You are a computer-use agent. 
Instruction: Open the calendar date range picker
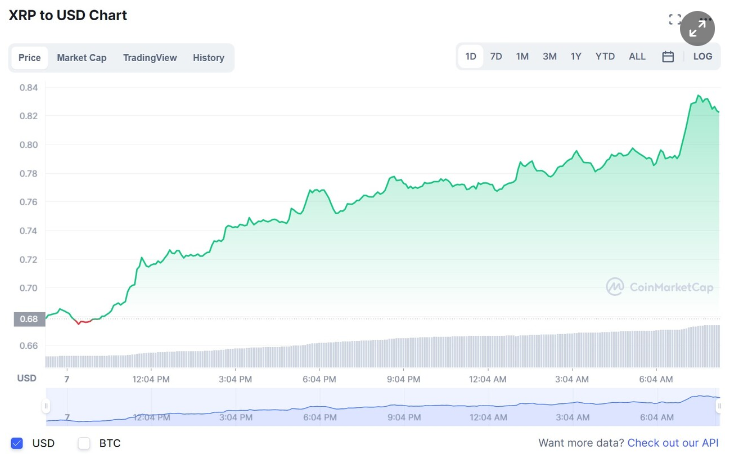pos(668,57)
